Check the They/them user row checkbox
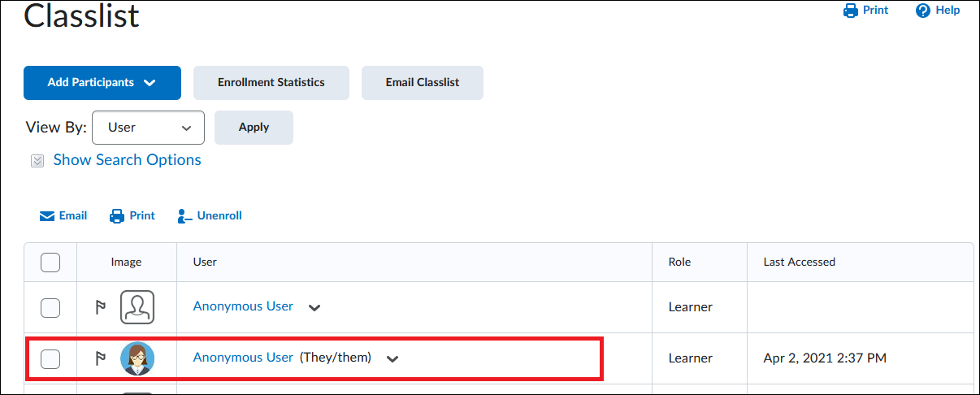 [x=50, y=358]
